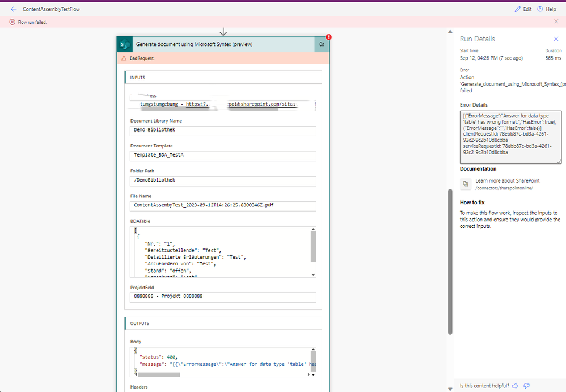Click the Edit pencil button

coord(523,9)
